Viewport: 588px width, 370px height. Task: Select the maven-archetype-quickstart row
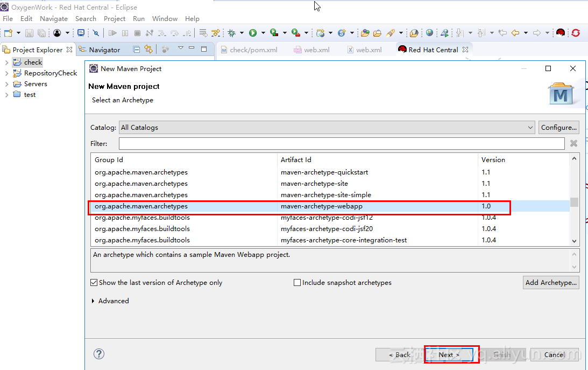tap(330, 172)
